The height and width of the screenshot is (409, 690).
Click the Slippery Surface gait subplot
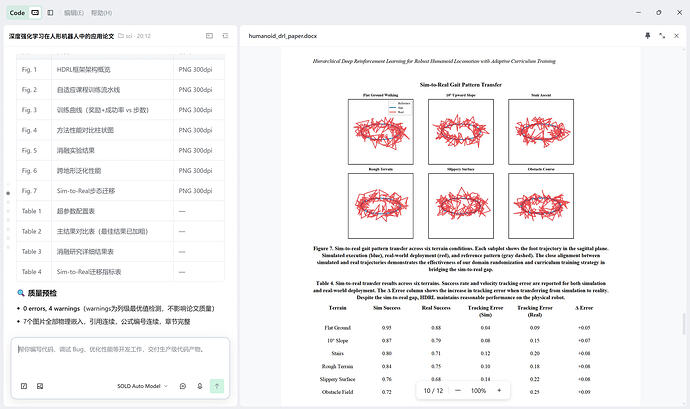pos(461,206)
